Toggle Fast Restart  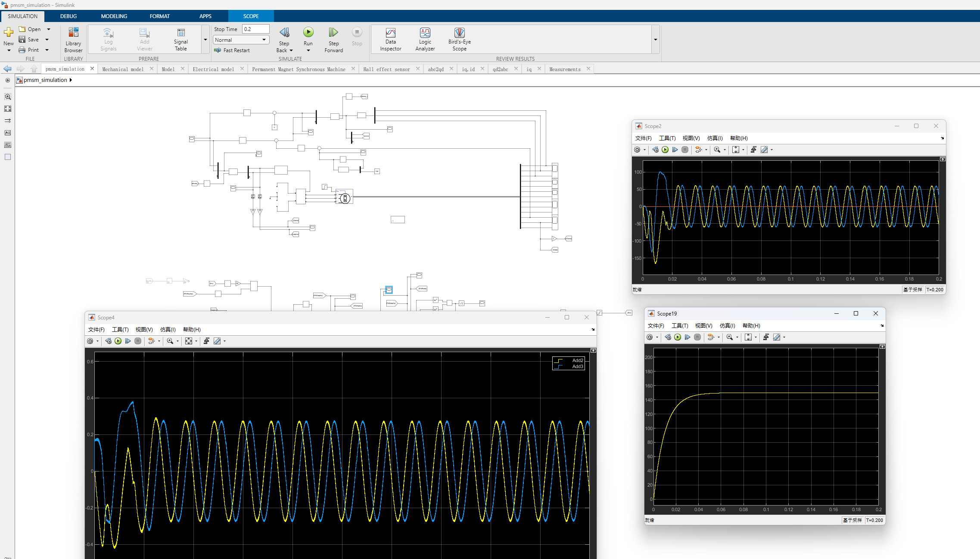pos(232,50)
